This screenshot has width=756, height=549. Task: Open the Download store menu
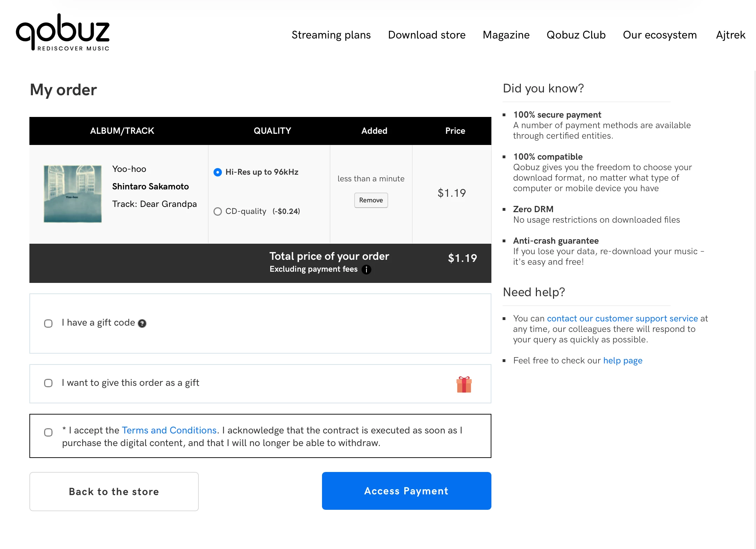[x=427, y=35]
